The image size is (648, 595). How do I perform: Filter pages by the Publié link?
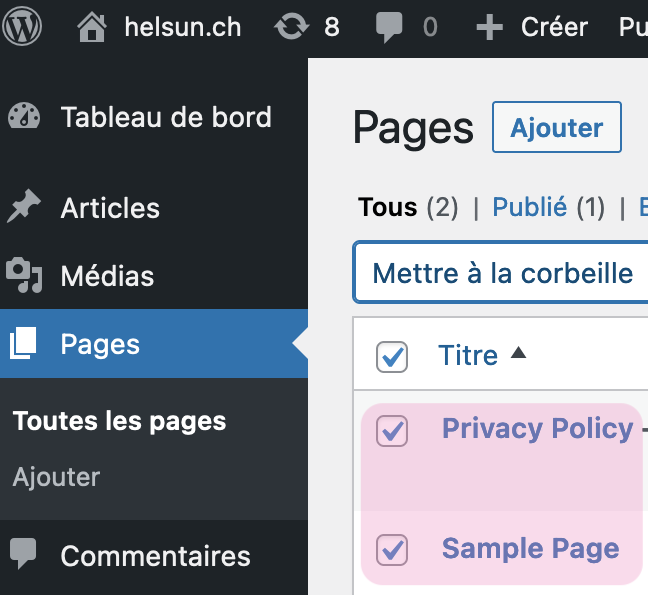click(531, 207)
